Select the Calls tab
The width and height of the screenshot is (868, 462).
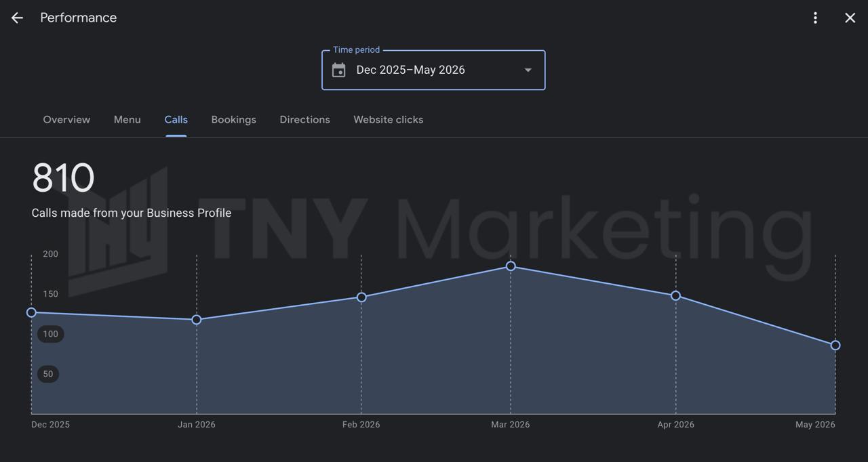(176, 119)
